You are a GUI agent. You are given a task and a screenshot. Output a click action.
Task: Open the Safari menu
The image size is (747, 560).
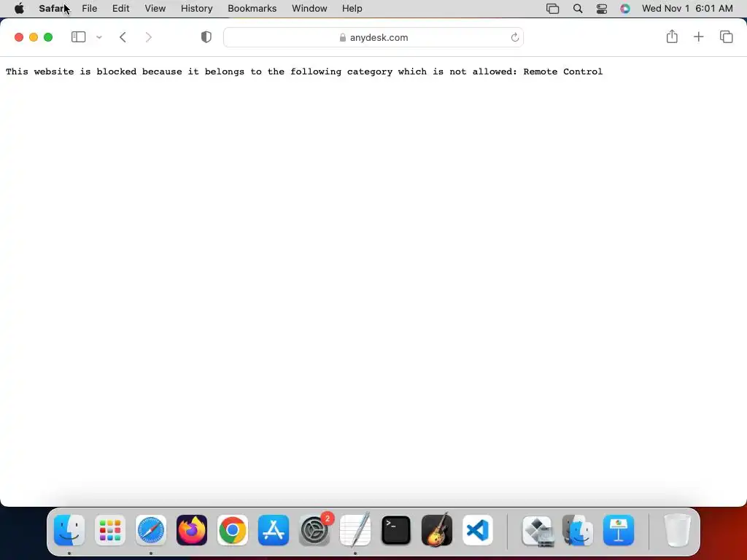pyautogui.click(x=53, y=9)
